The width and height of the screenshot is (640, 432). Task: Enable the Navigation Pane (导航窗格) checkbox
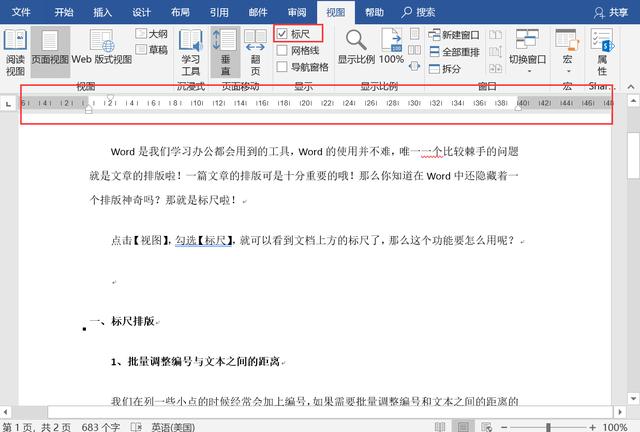click(282, 67)
